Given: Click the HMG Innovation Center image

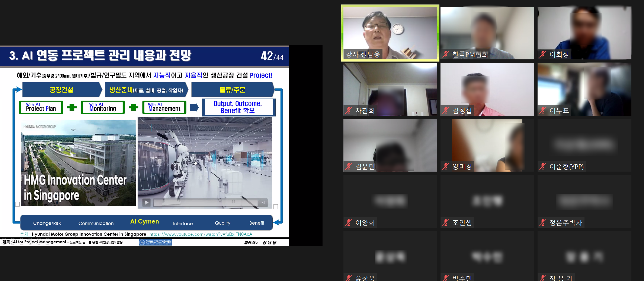Looking at the screenshot, I should [x=78, y=163].
